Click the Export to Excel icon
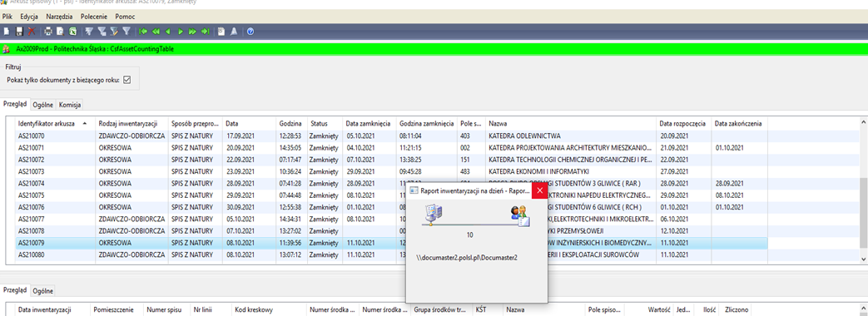The width and height of the screenshot is (868, 316). tap(72, 32)
